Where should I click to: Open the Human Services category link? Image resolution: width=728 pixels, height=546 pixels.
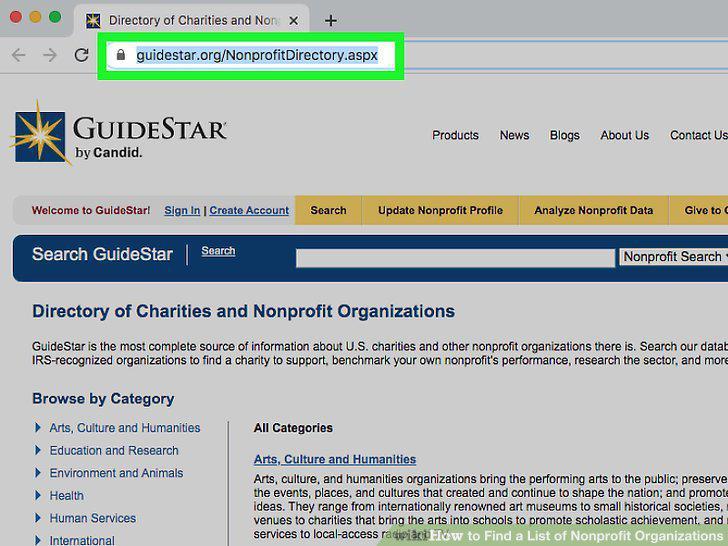[x=93, y=518]
